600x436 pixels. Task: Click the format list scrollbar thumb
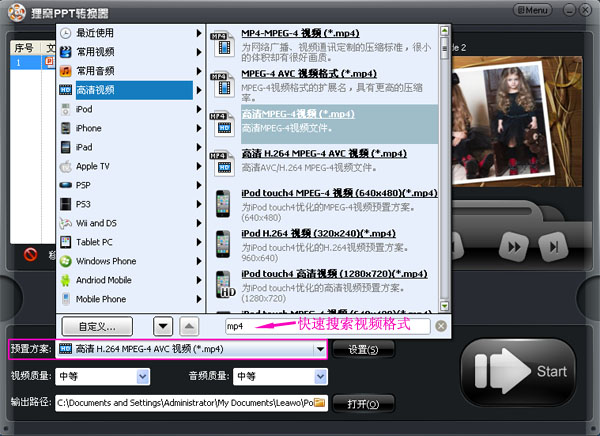(x=444, y=48)
